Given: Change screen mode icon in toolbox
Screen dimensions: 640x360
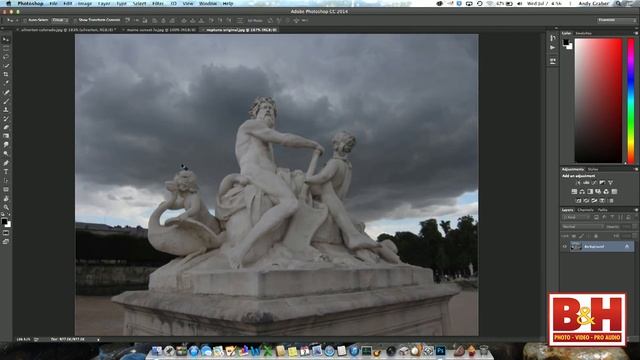Looking at the screenshot, I should (x=6, y=242).
